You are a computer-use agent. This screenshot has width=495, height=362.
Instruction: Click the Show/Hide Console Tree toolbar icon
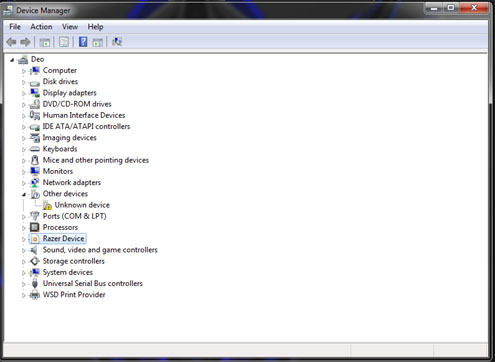pos(45,42)
